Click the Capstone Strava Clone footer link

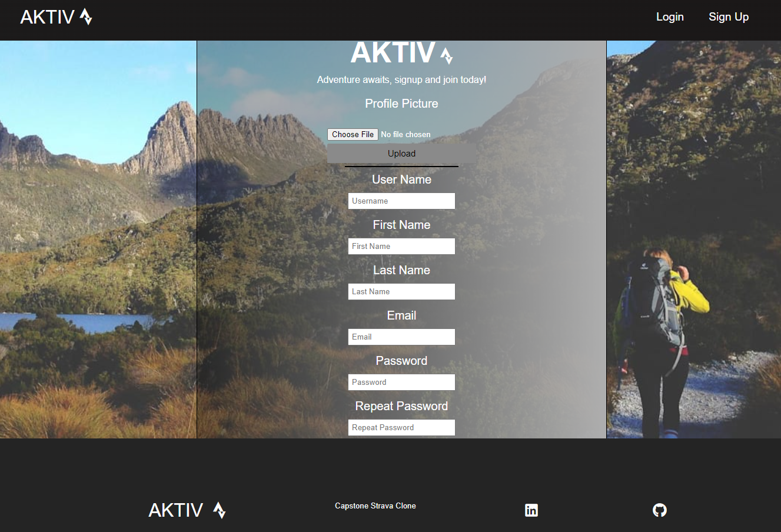point(375,506)
